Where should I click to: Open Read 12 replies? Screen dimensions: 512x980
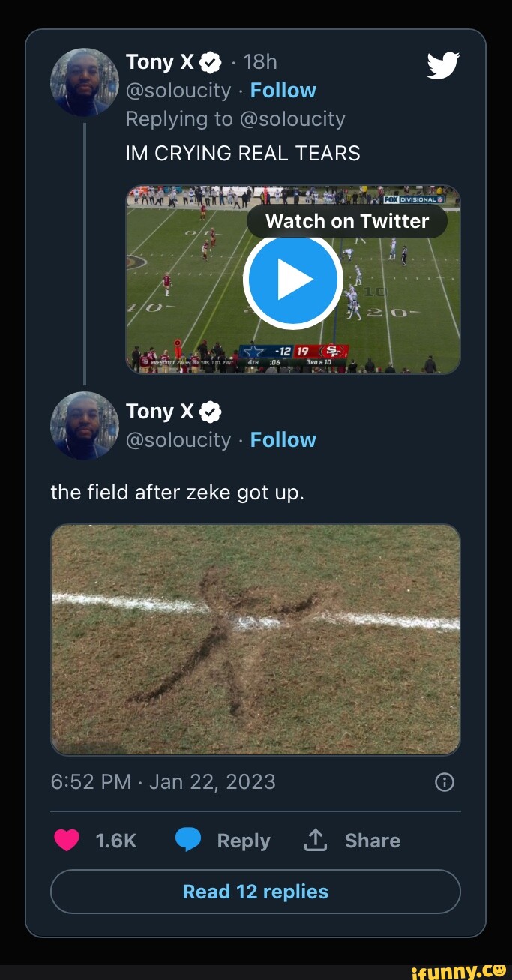coord(256,892)
